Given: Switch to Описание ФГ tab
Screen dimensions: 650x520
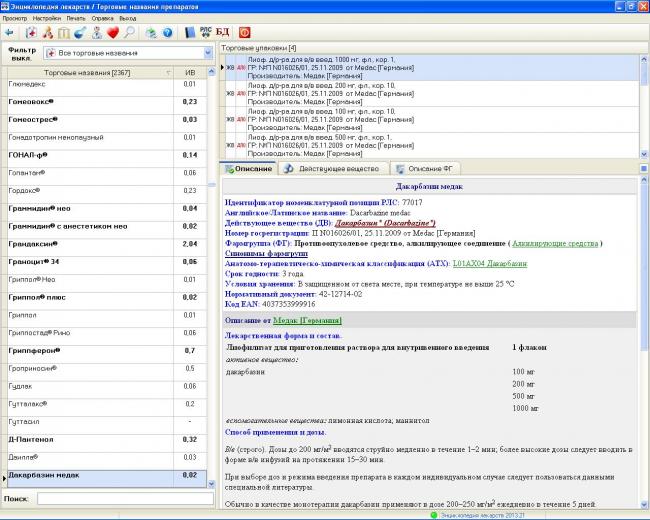Looking at the screenshot, I should [425, 169].
